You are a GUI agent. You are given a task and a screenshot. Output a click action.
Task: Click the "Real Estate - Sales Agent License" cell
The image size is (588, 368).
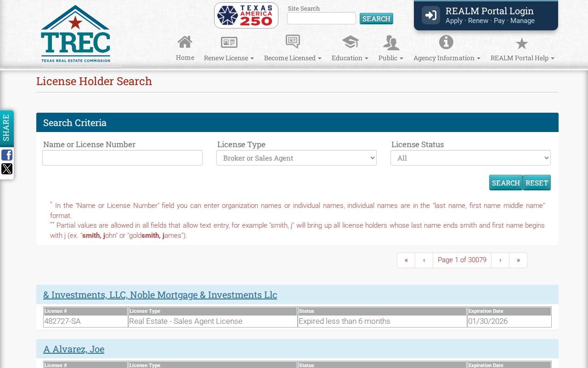(213, 321)
